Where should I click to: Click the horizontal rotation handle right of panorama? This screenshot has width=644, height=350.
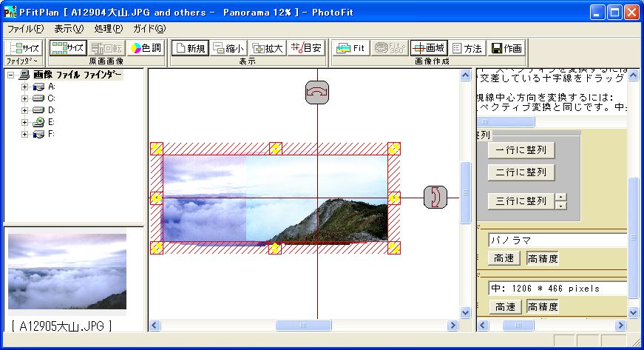435,197
